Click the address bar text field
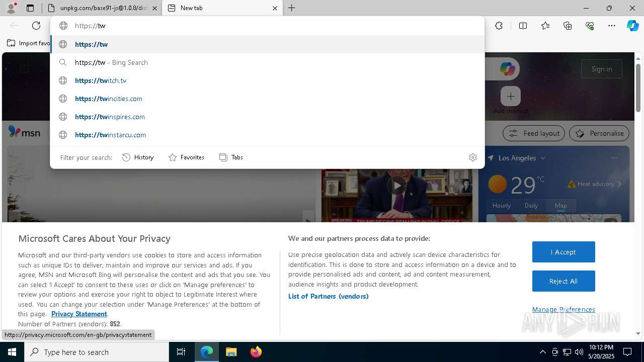This screenshot has width=644, height=362. 267,26
